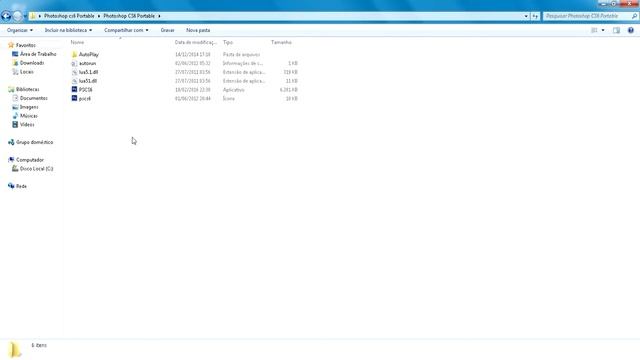Viewport: 640px width, 360px height.
Task: Open the Músicas library
Action: click(29, 116)
